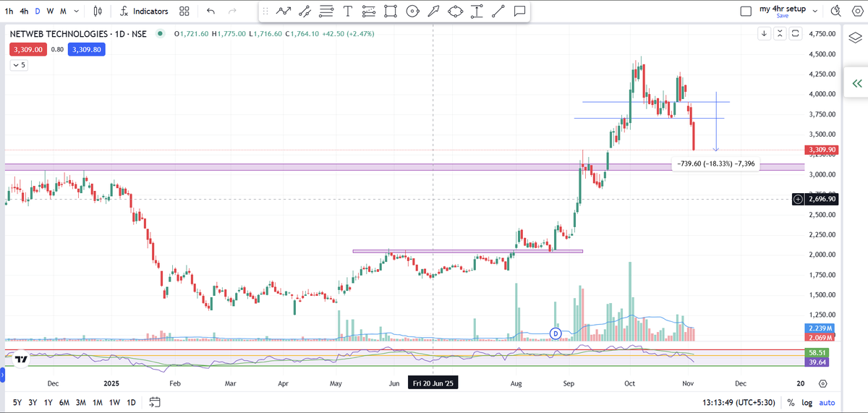
Task: Undo the last chart action
Action: click(210, 12)
